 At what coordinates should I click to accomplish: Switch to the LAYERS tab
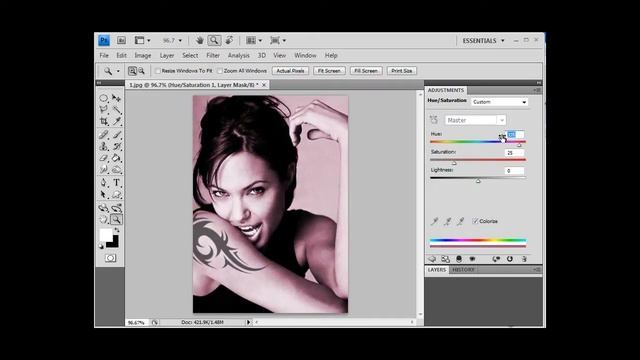(437, 270)
